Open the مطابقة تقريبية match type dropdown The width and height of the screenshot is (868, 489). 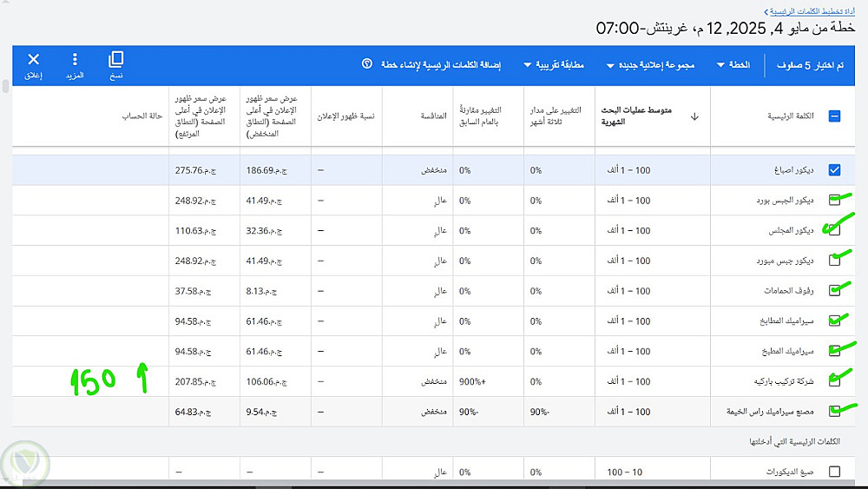[x=554, y=65]
